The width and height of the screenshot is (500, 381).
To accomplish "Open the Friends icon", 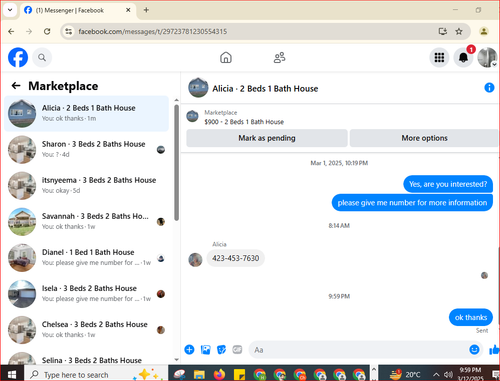I will click(x=279, y=57).
